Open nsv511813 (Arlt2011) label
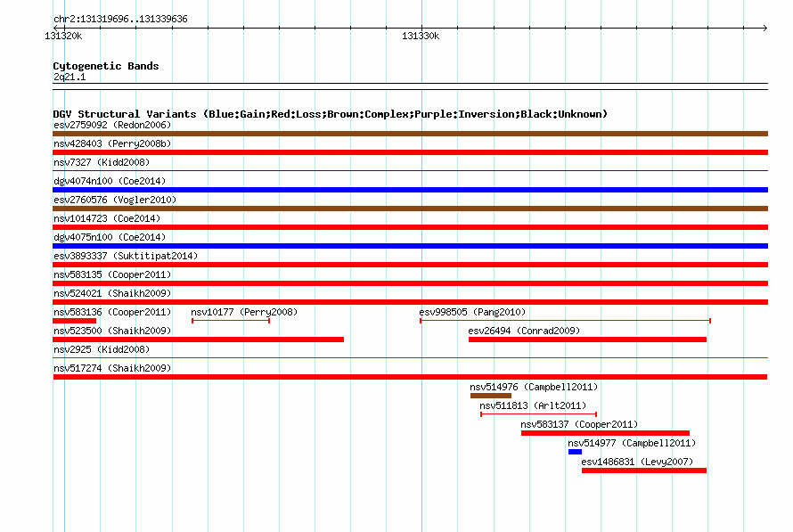Viewport: 793px width, 532px height. (x=533, y=405)
